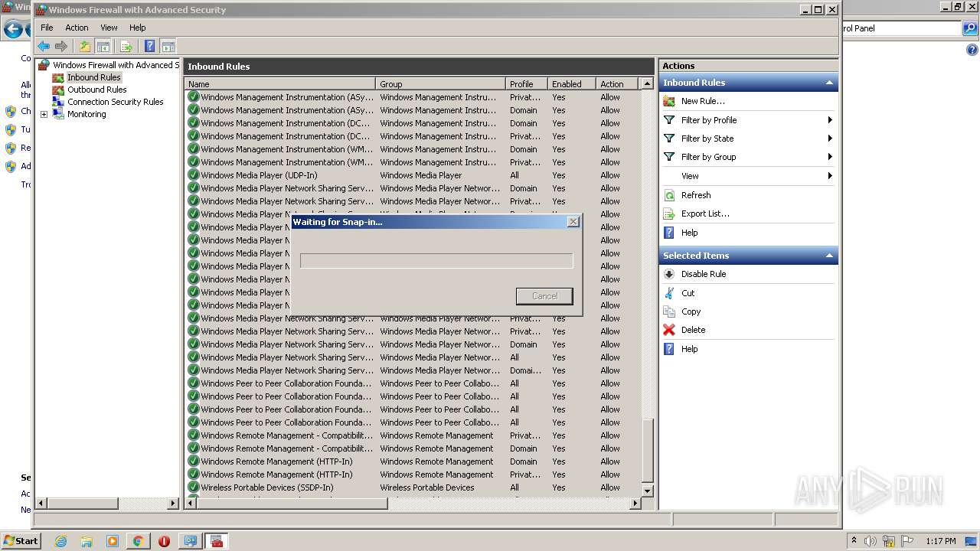The image size is (980, 551).
Task: Click Disable Rule action link
Action: 704,274
